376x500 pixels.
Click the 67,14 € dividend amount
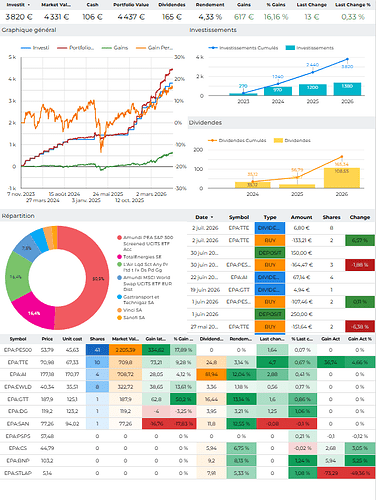click(301, 277)
